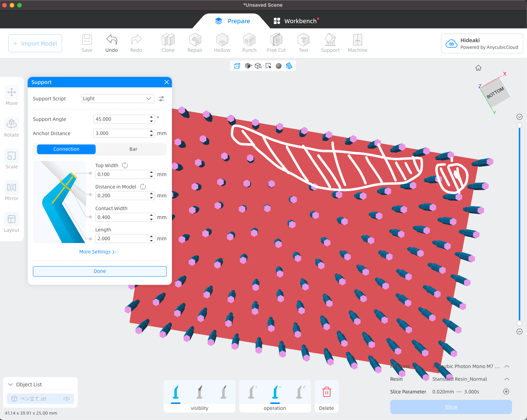
Task: Collapse the Object List panel
Action: point(10,385)
